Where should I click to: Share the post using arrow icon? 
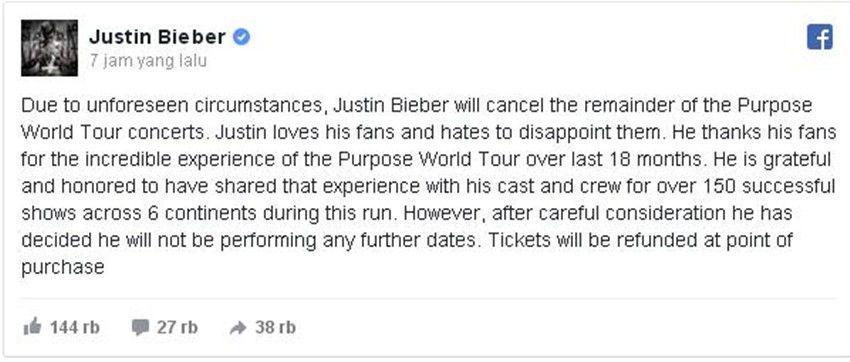[237, 328]
